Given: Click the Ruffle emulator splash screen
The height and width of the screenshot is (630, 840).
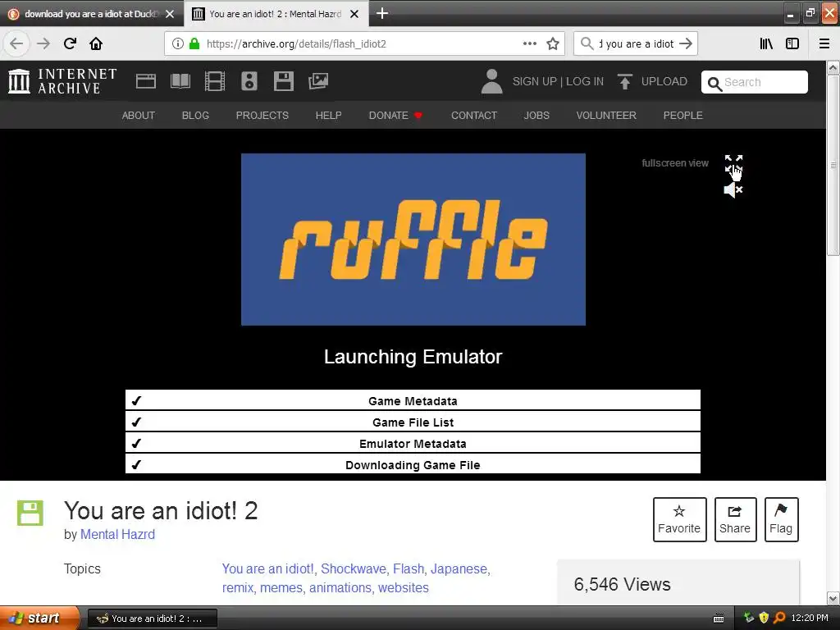Looking at the screenshot, I should (413, 240).
